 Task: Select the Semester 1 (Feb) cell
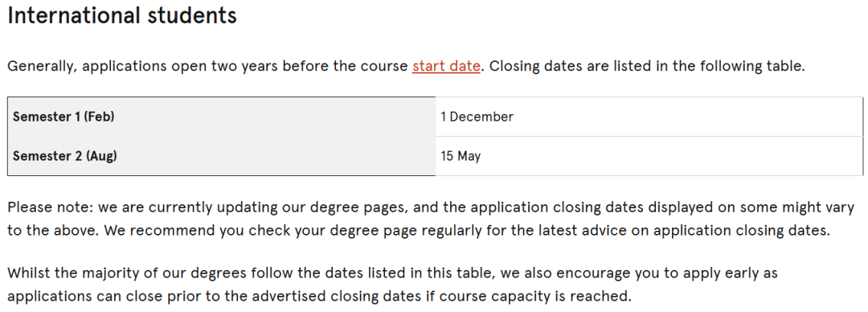222,117
